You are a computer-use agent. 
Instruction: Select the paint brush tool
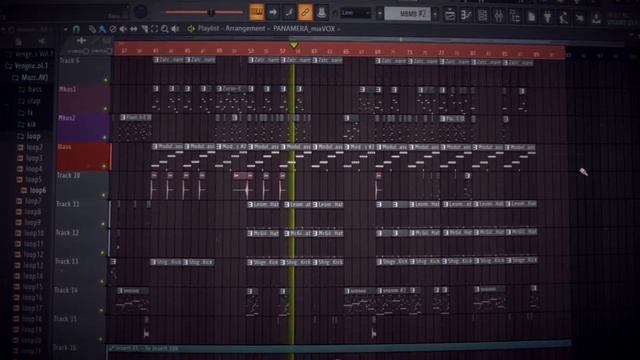102,29
